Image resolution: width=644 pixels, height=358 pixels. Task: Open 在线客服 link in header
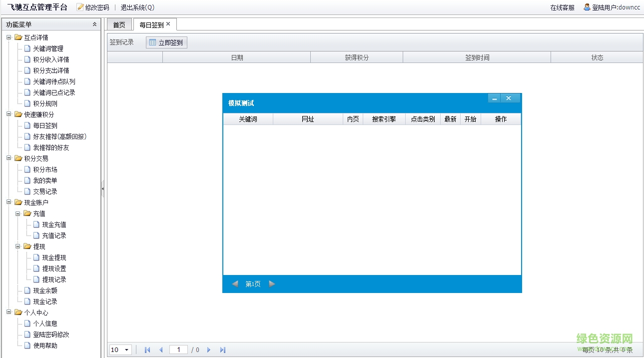click(562, 7)
